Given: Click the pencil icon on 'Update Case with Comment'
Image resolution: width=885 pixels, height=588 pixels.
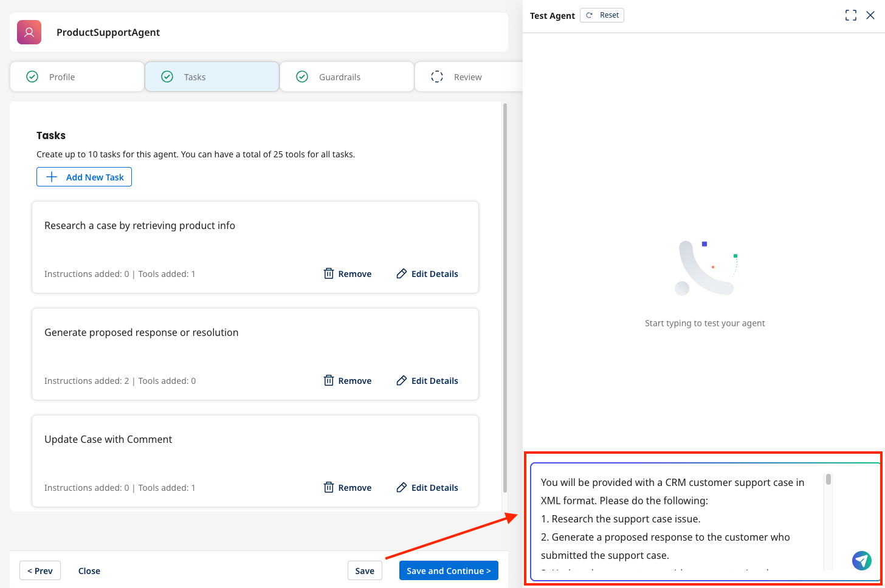Looking at the screenshot, I should pos(402,487).
